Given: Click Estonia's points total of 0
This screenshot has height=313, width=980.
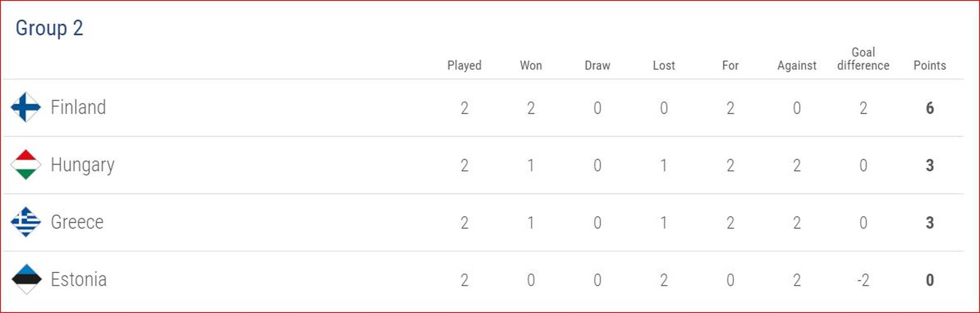Looking at the screenshot, I should (x=929, y=280).
